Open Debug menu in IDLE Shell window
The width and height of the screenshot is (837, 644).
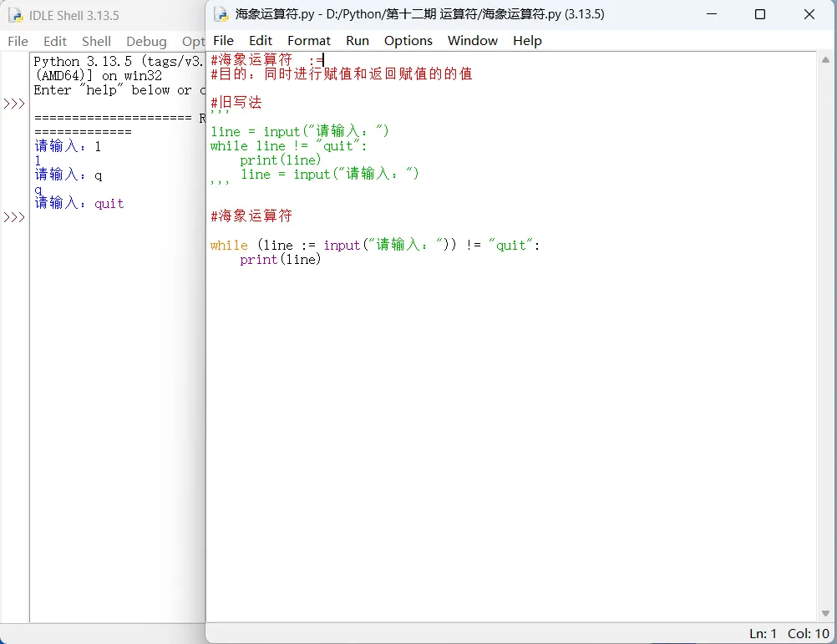click(x=146, y=41)
